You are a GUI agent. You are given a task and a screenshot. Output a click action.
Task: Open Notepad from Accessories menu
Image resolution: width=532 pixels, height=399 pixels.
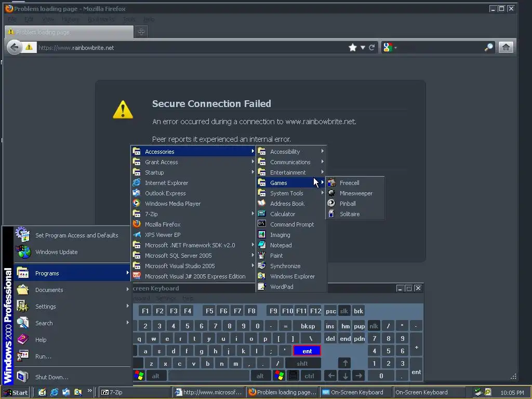(x=291, y=245)
